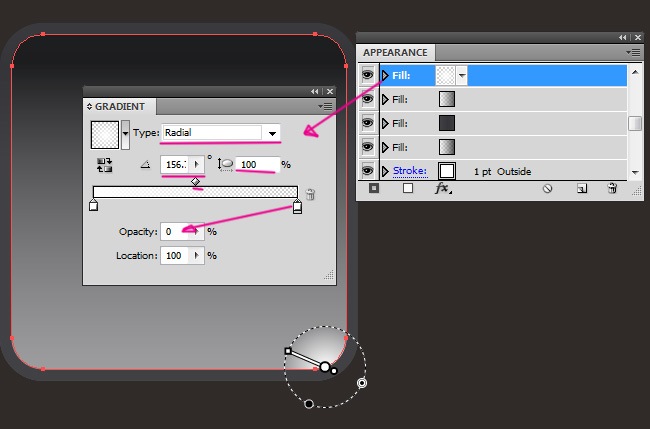
Task: Click the Clear Appearance icon
Action: 548,188
